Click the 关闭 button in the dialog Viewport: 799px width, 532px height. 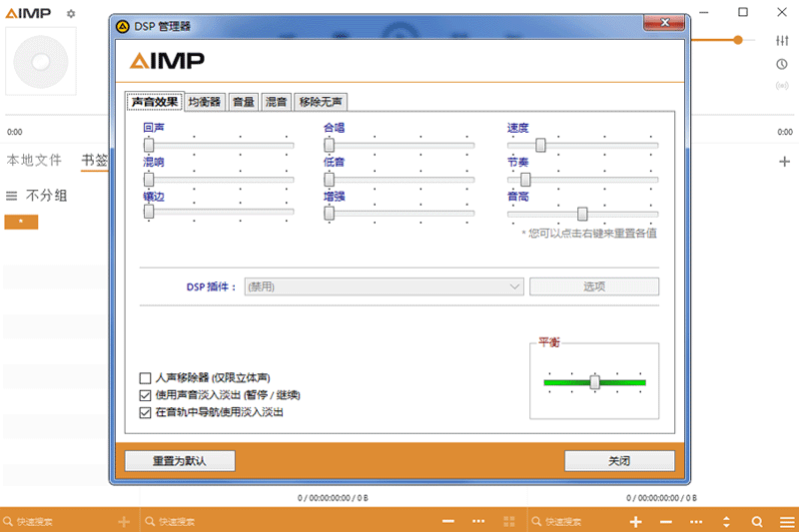coord(619,461)
